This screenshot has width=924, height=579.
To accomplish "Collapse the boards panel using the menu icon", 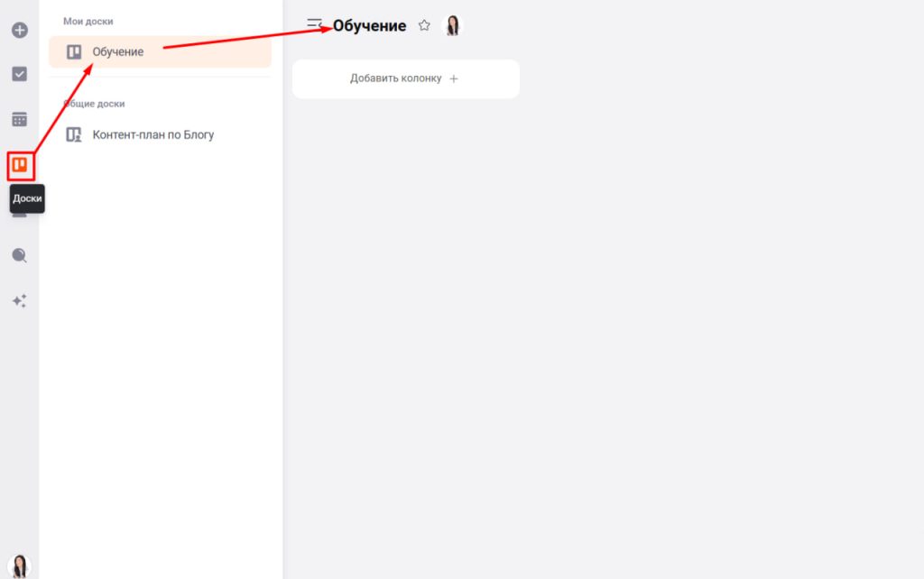I will pyautogui.click(x=314, y=24).
